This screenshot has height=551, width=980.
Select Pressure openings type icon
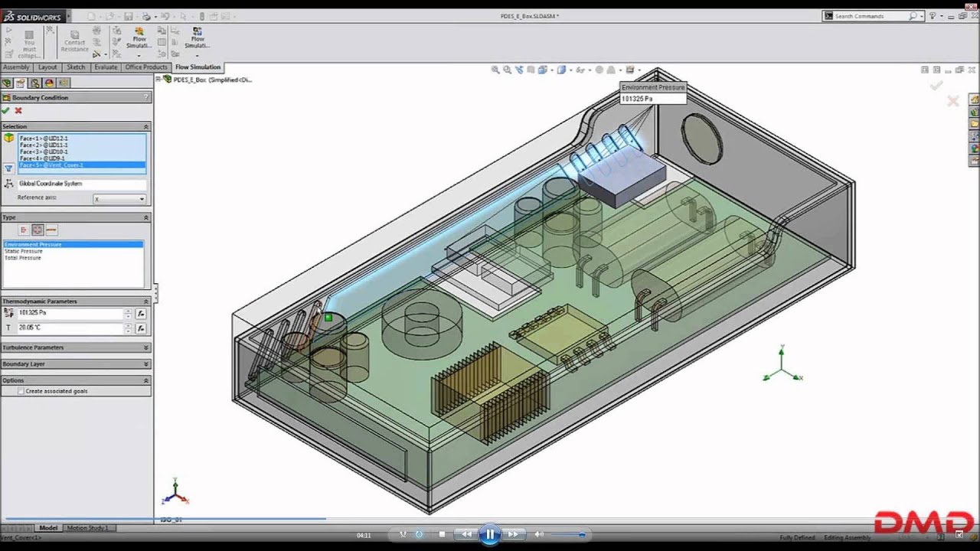click(x=38, y=230)
